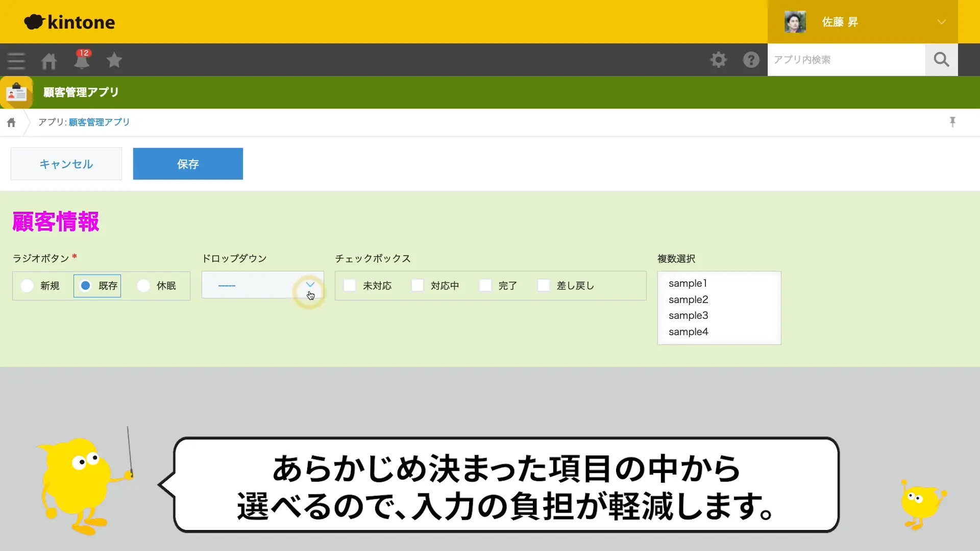Viewport: 980px width, 551px height.
Task: Click the pin icon on breadcrumb bar
Action: [952, 122]
